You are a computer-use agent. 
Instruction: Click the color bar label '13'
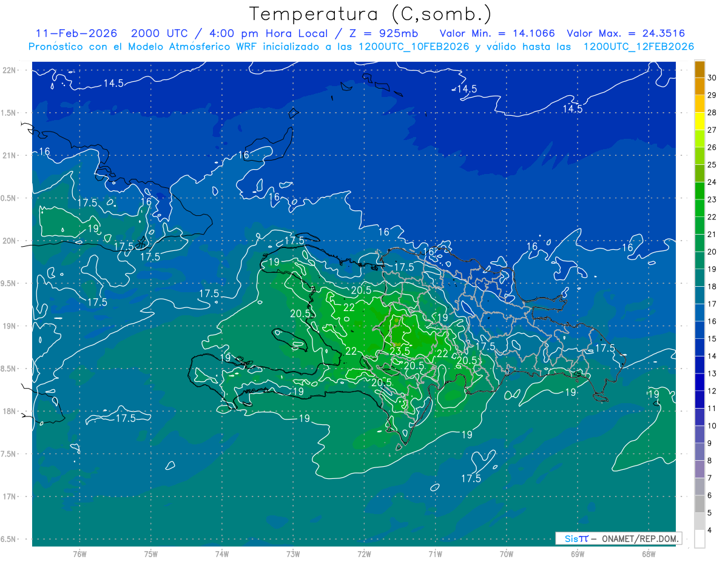(x=713, y=373)
